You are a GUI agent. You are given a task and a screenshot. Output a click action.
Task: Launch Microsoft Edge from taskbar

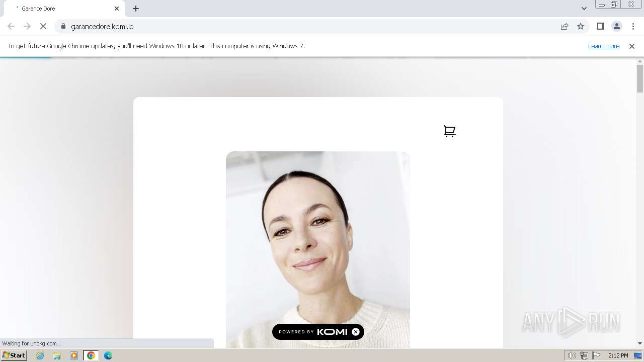[x=108, y=355]
